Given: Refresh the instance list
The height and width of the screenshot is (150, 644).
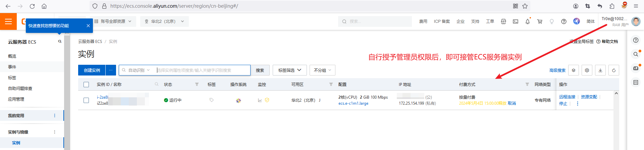Looking at the screenshot, I should tap(614, 70).
